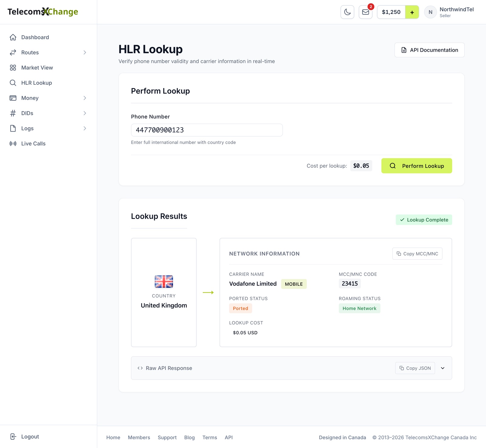The width and height of the screenshot is (486, 448).
Task: Click the Home footer link
Action: tap(113, 437)
